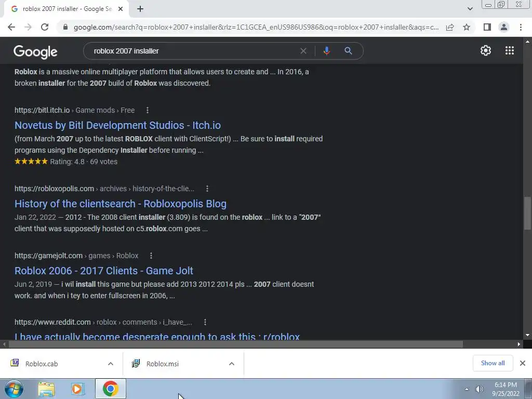Screen dimensions: 532x399
Task: Click the scroll left arrow
Action: point(4,344)
